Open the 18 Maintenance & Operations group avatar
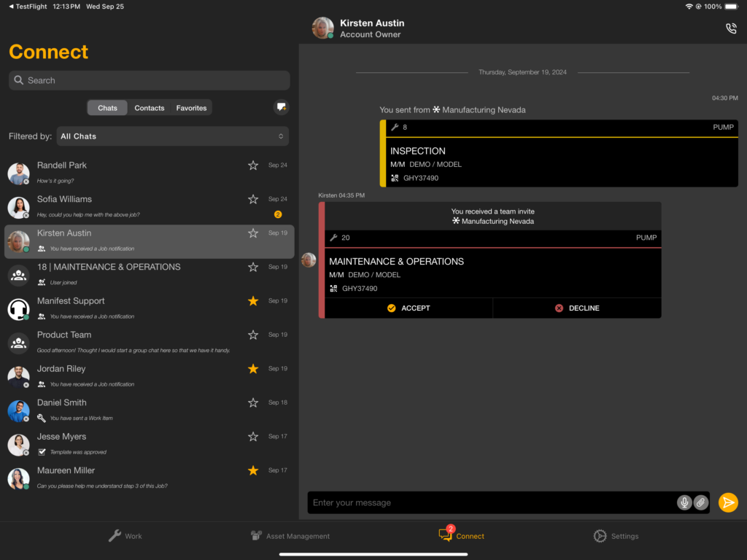 18,275
